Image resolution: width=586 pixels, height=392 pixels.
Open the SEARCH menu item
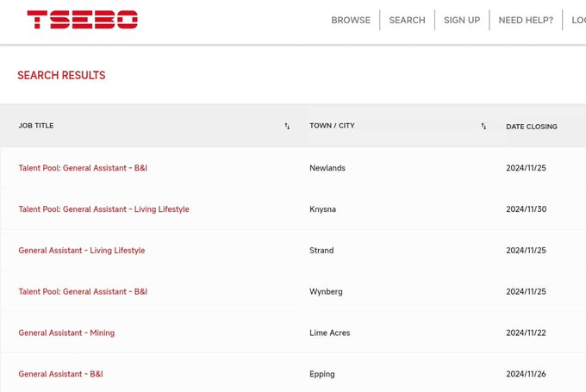(x=407, y=20)
